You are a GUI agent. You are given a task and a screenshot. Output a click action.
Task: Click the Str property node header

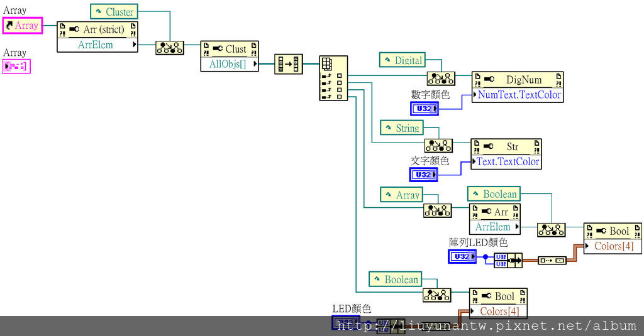506,147
